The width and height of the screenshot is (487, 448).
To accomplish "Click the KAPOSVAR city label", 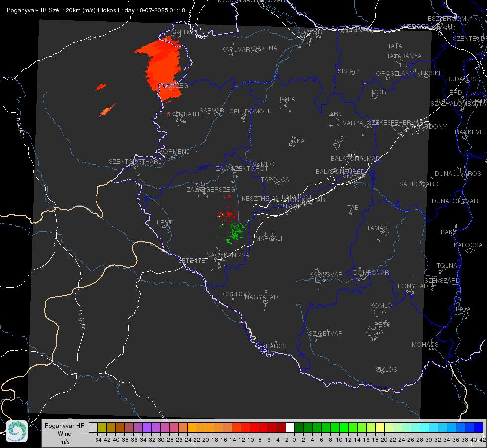I will click(326, 274).
